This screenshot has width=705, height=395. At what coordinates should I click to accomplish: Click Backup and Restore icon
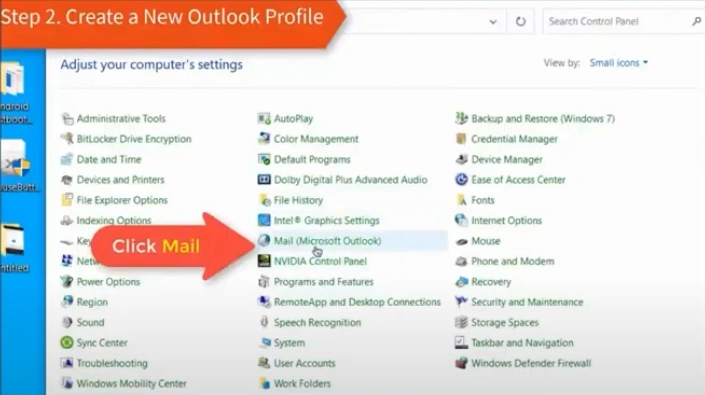[461, 119]
